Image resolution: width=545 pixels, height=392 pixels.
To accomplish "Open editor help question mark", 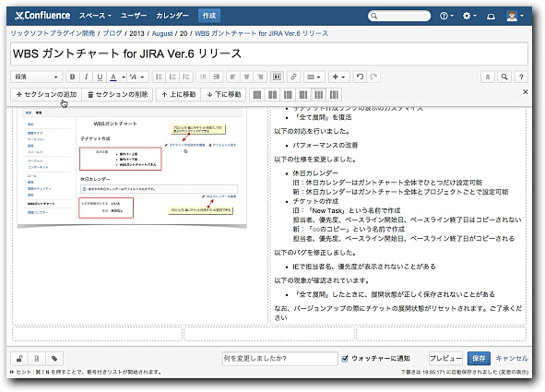I will click(x=521, y=77).
